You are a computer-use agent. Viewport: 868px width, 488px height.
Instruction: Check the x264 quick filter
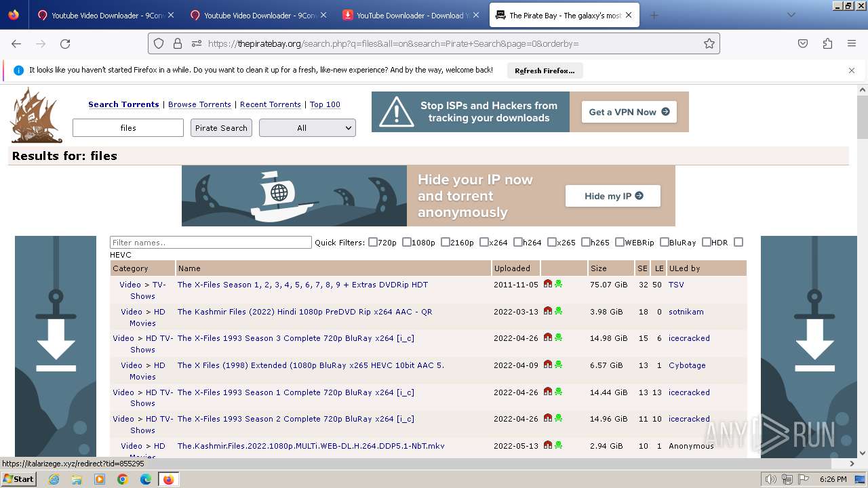(x=484, y=242)
